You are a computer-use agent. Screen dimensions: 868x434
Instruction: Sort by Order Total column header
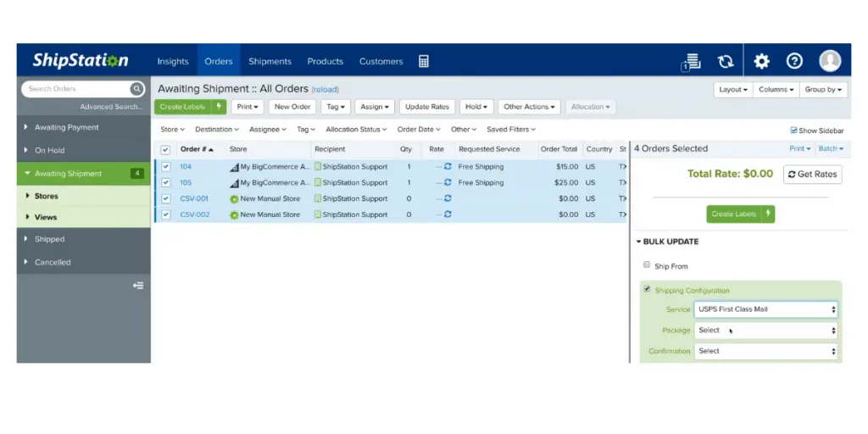[559, 149]
